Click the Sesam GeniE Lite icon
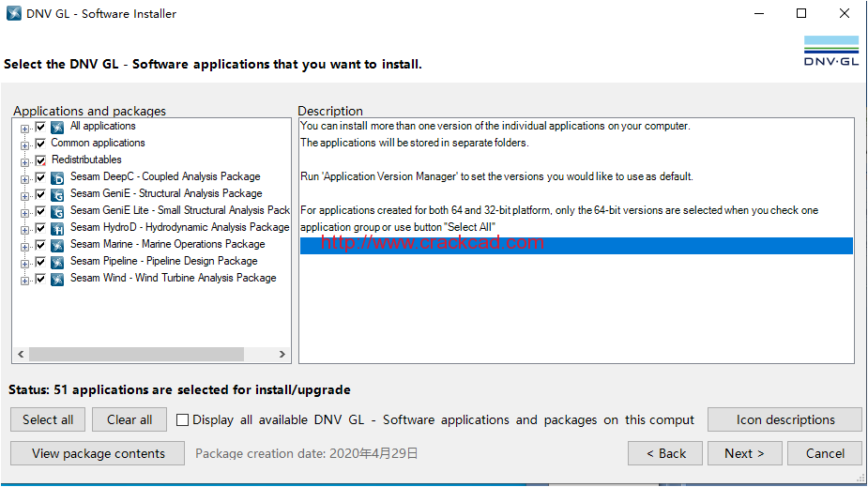This screenshot has width=868, height=487. (57, 212)
